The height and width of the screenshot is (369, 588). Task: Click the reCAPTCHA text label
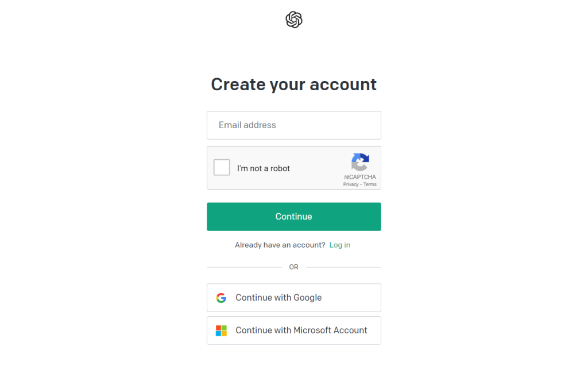click(360, 177)
